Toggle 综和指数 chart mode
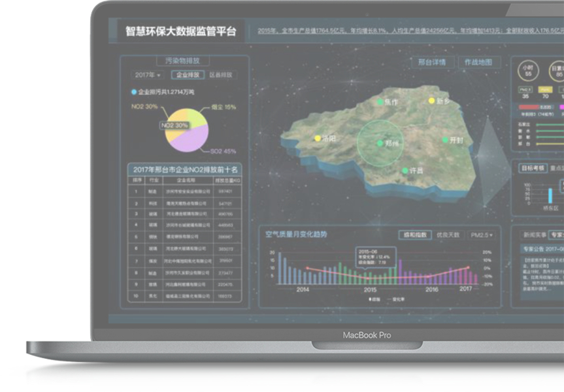Viewport: 564px width, 392px height. [413, 235]
